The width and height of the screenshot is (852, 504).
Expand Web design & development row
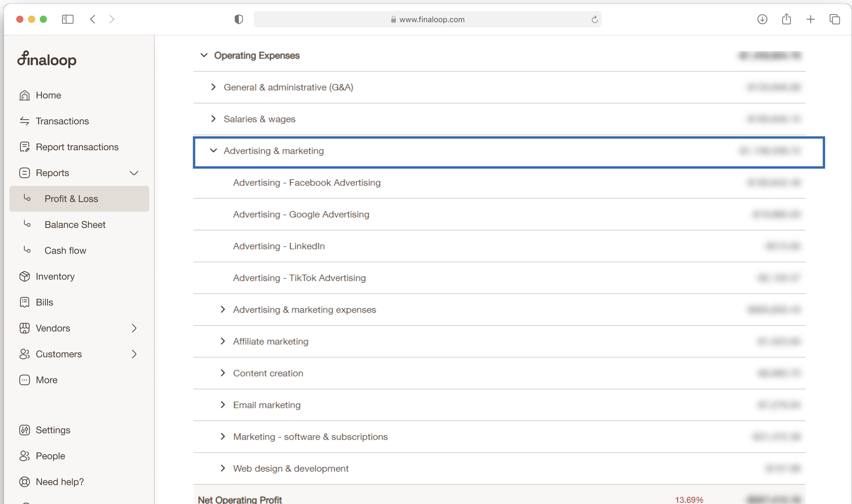click(223, 468)
